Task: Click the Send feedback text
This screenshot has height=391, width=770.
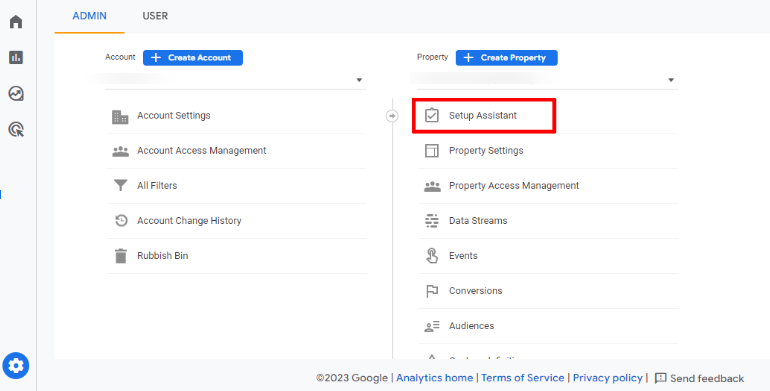Action: (707, 378)
